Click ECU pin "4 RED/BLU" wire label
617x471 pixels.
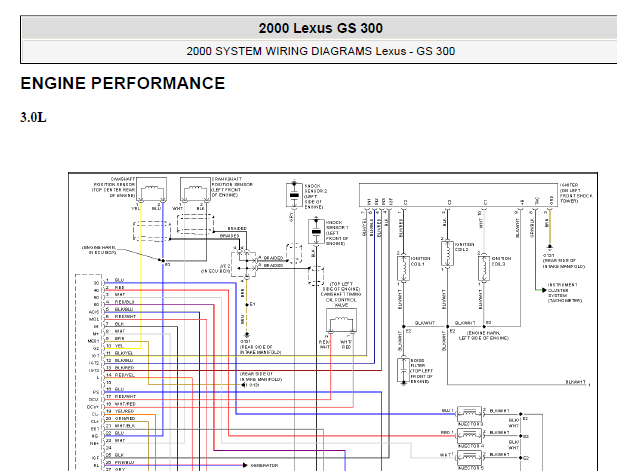click(x=120, y=302)
